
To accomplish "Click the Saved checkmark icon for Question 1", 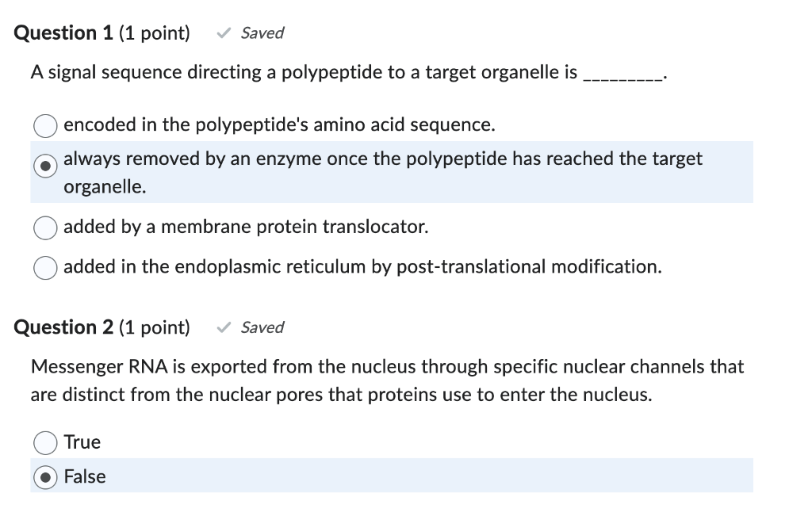I will click(223, 32).
